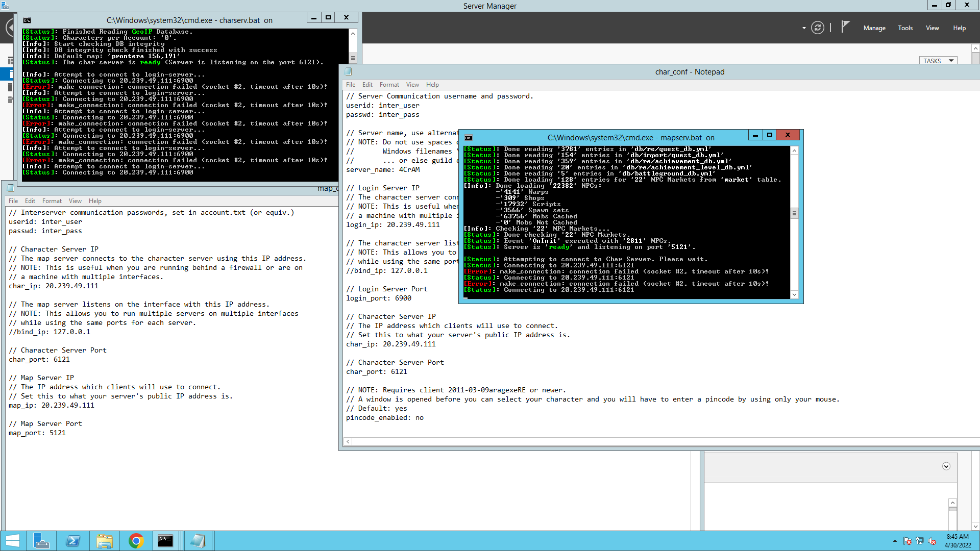The image size is (980, 551).
Task: Launch PowerShell from the taskbar
Action: [73, 541]
